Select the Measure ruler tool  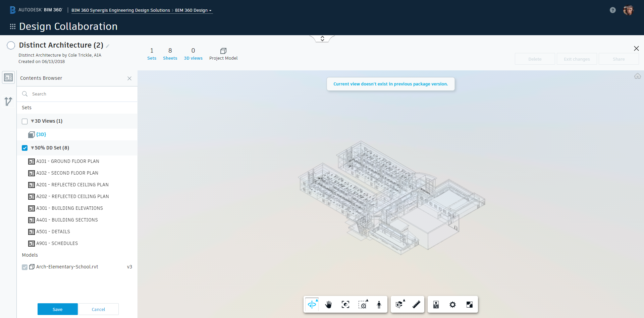[416, 304]
